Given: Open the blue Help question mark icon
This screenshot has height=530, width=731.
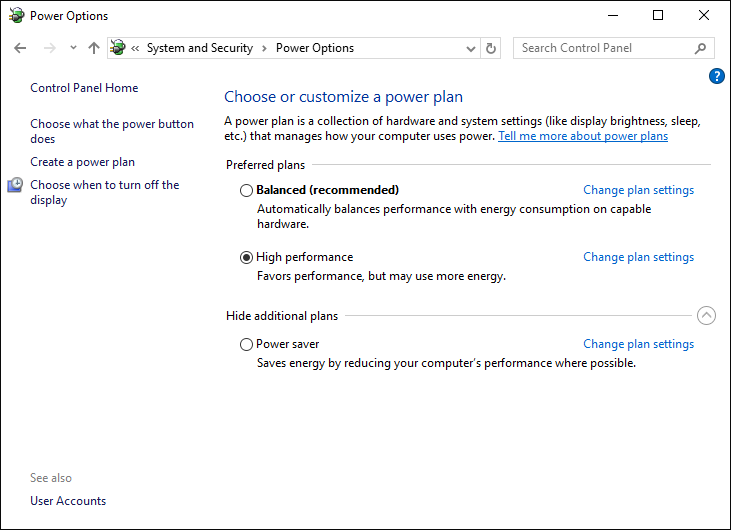Looking at the screenshot, I should point(716,76).
